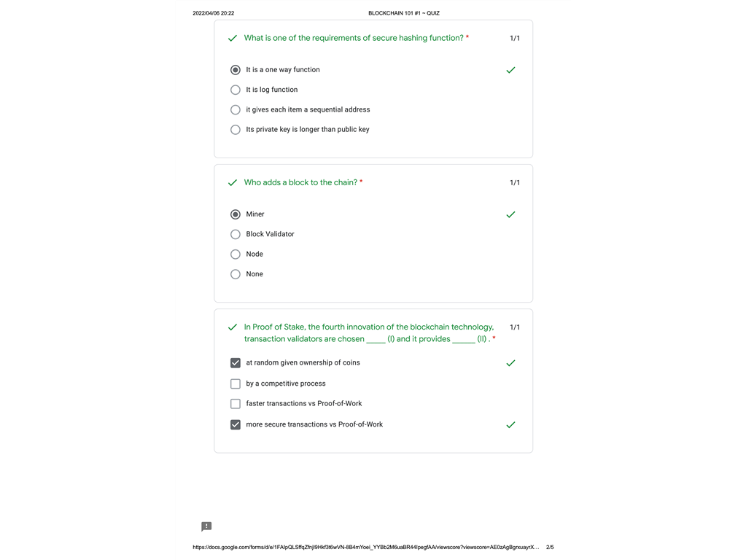
Task: Click the green check beside the hashing question title
Action: (x=233, y=39)
